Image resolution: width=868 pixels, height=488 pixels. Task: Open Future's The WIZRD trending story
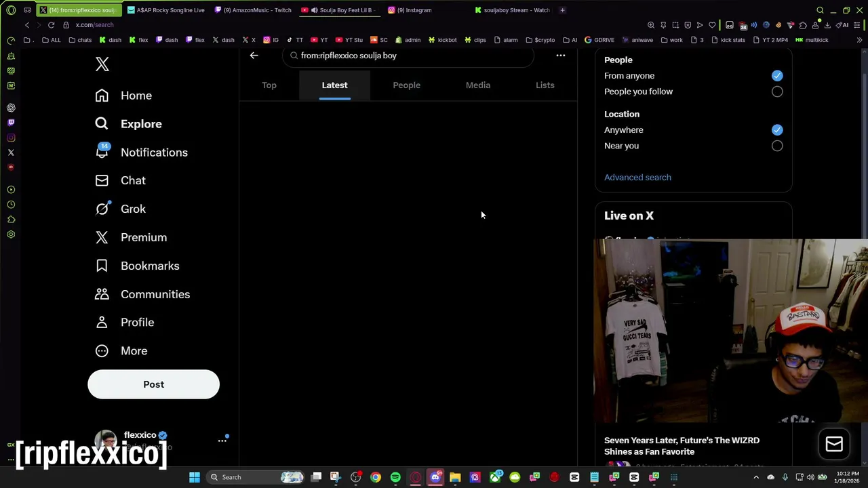pos(682,446)
